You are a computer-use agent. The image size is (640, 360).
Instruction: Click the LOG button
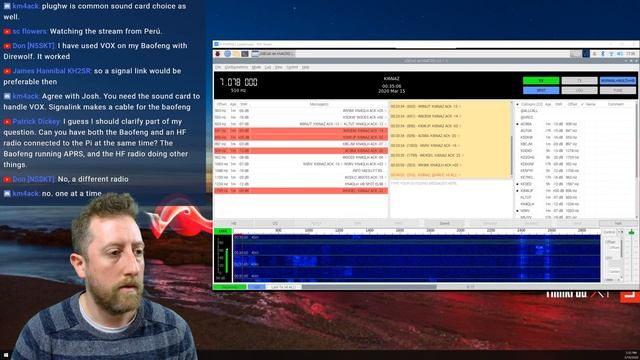[x=579, y=90]
